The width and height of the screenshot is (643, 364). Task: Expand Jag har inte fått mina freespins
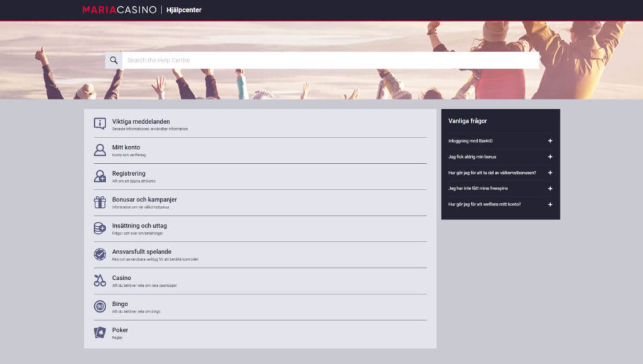point(550,188)
